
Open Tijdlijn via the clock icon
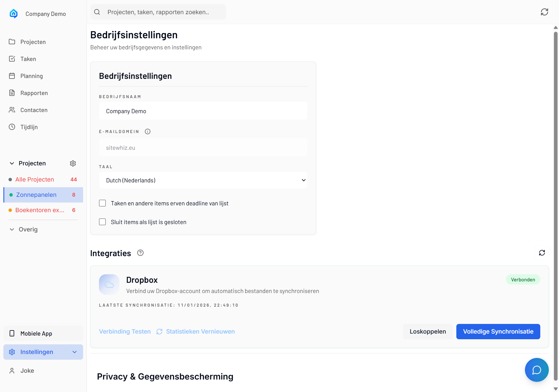tap(12, 127)
